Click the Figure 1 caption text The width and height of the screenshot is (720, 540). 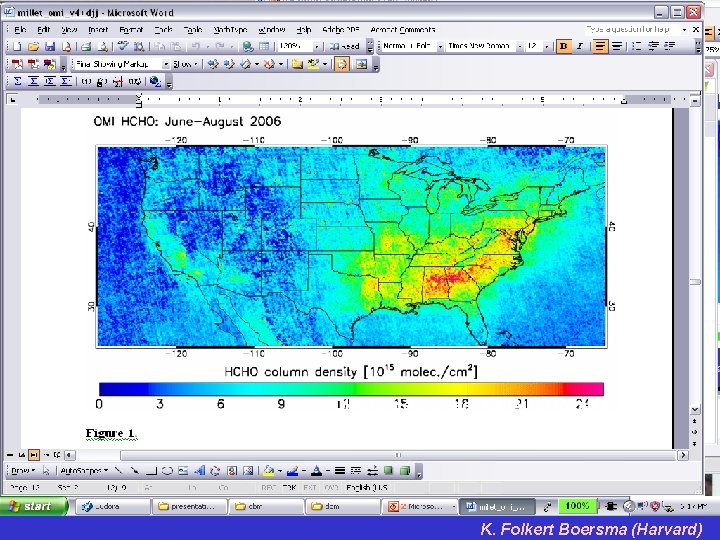pyautogui.click(x=111, y=433)
